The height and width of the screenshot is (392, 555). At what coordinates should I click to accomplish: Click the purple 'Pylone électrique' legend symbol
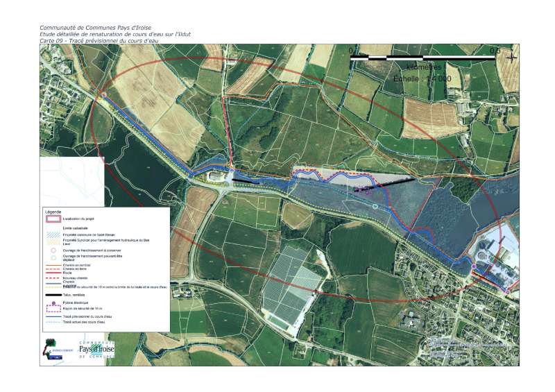click(x=53, y=302)
